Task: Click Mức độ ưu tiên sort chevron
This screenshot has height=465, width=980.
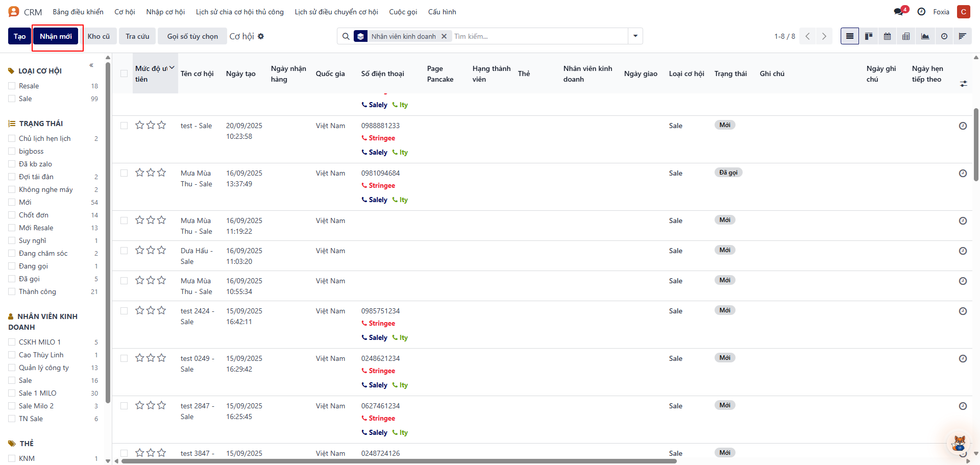Action: point(172,68)
